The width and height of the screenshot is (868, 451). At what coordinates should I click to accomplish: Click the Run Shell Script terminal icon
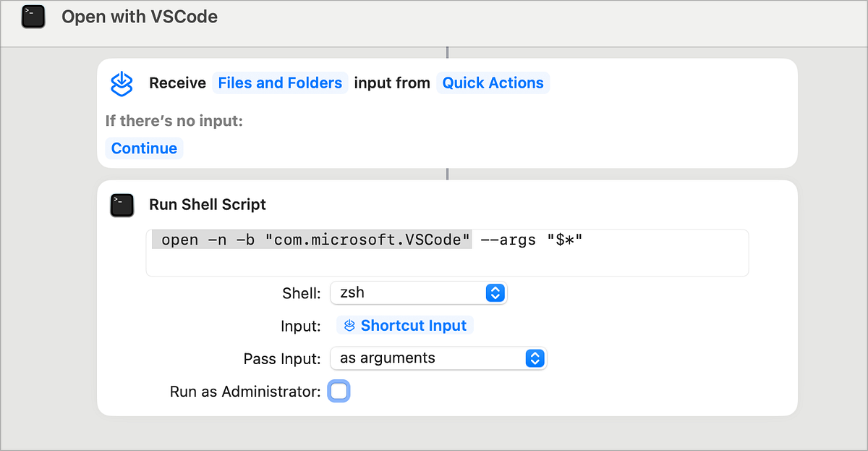click(x=122, y=205)
